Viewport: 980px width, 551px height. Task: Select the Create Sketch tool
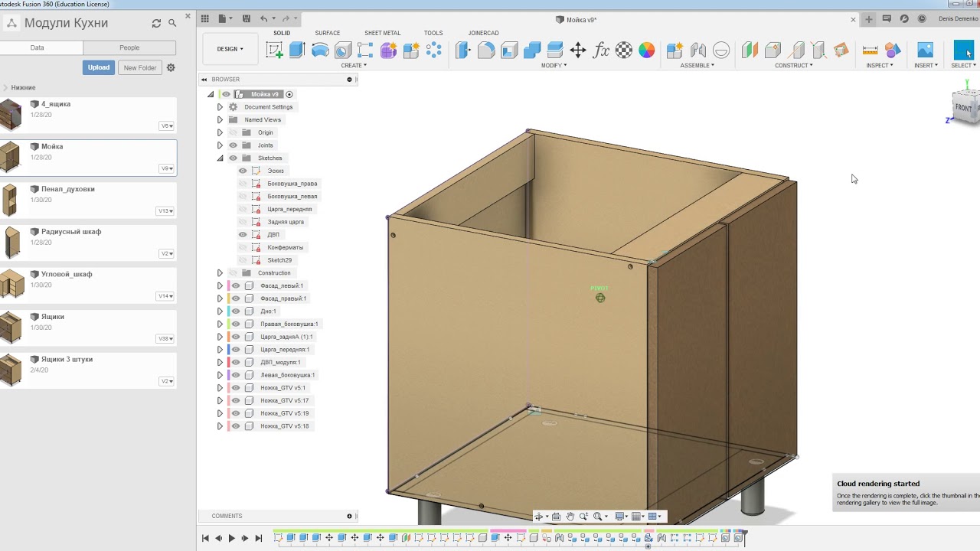(274, 51)
